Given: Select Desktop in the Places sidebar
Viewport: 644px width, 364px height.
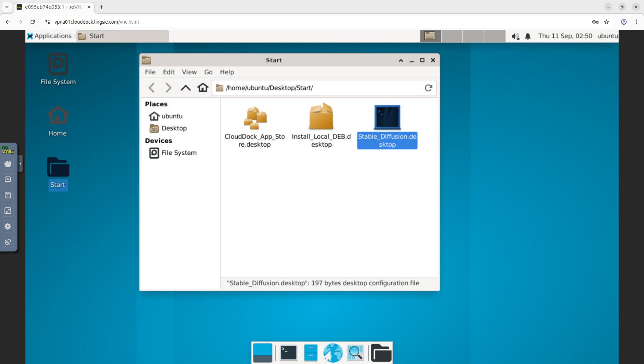Looking at the screenshot, I should (x=174, y=128).
